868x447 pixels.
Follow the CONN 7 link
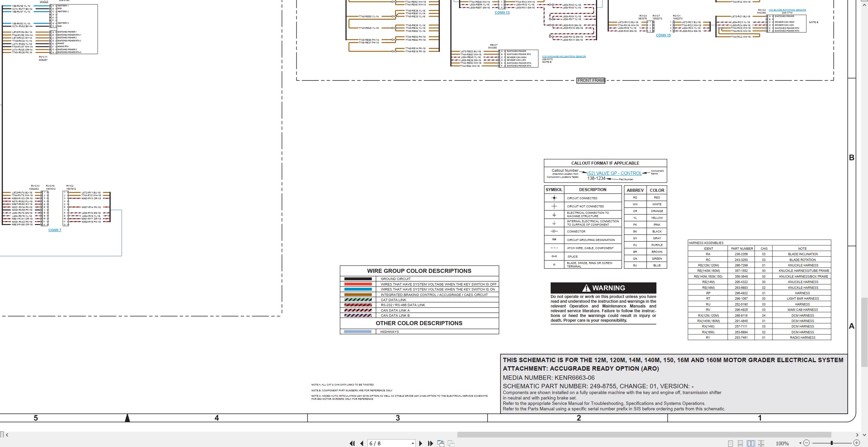point(55,230)
